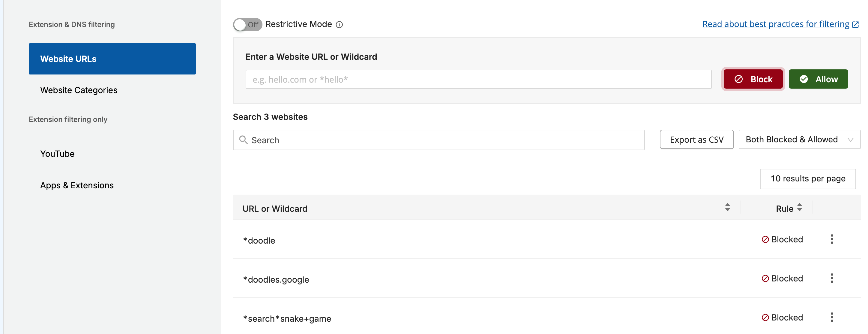Click the info icon beside Restrictive Mode
868x334 pixels.
point(340,24)
